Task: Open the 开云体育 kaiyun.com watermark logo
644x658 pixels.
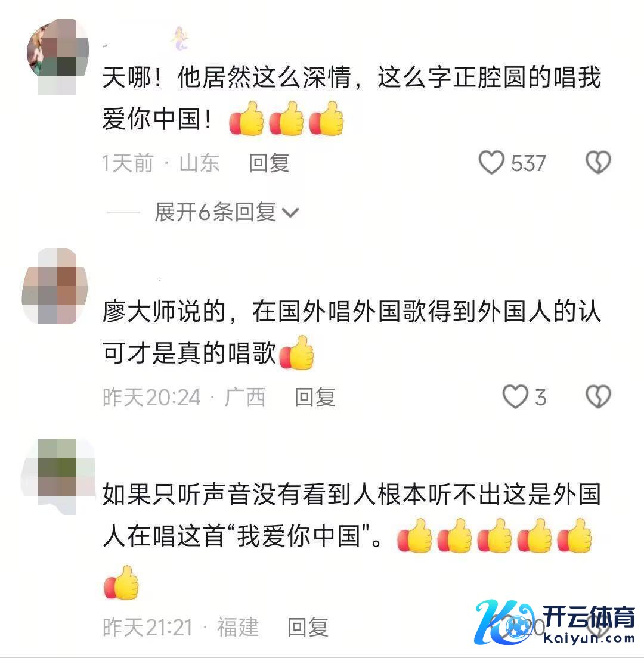Action: [555, 623]
